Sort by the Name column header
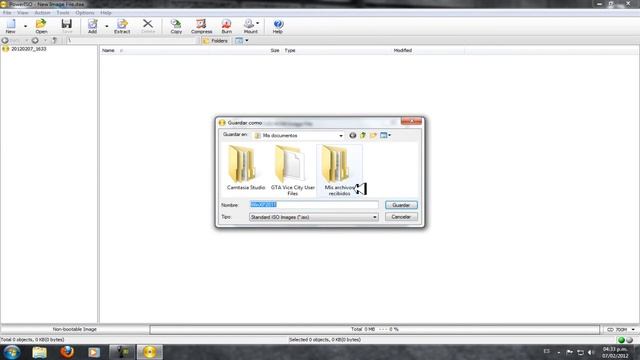Screen dimensions: 640x360 pos(108,50)
